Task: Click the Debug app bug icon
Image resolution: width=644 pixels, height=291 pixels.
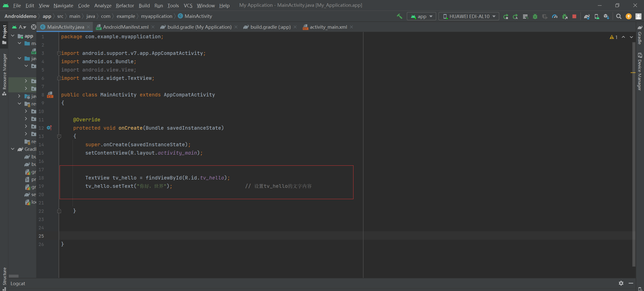Action: pos(535,16)
